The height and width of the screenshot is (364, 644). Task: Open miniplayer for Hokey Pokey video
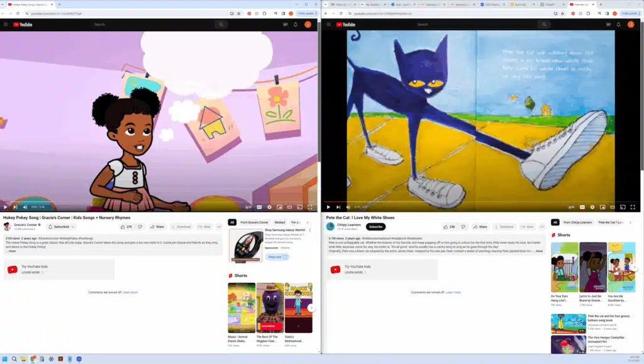tap(280, 207)
